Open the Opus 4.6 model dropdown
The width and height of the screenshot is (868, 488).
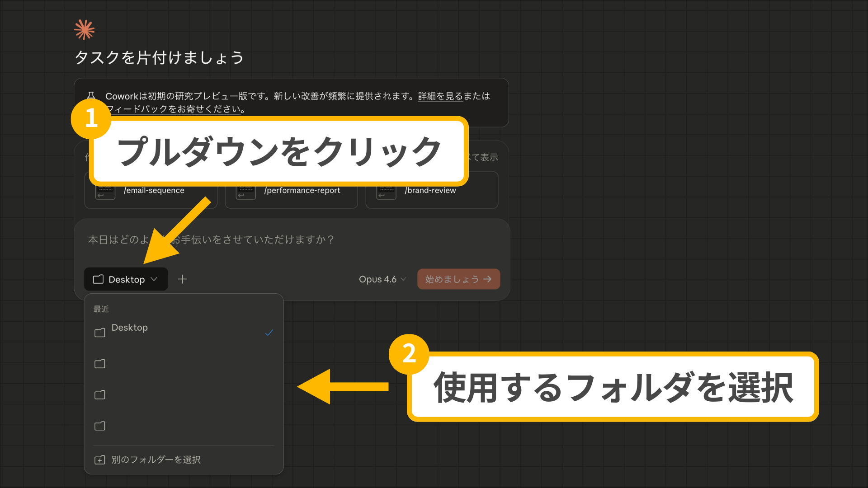(x=382, y=279)
